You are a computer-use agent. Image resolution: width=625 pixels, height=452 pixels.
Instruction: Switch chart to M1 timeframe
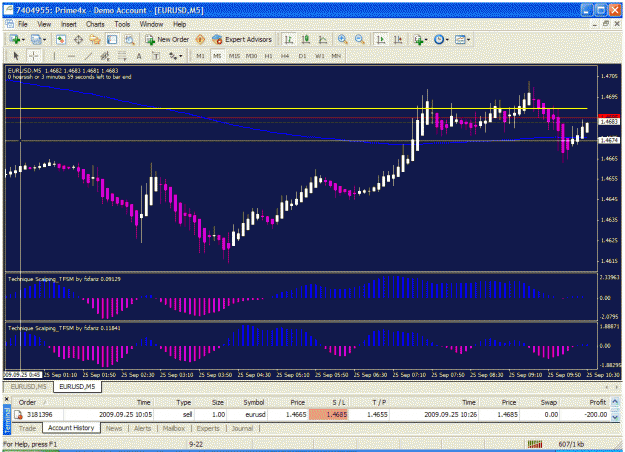pyautogui.click(x=200, y=56)
